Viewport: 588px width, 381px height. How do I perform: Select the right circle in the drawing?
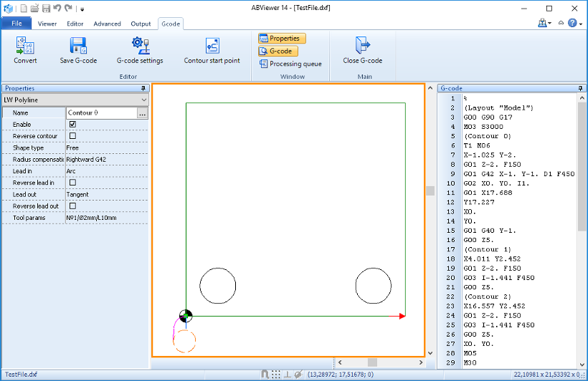(374, 286)
